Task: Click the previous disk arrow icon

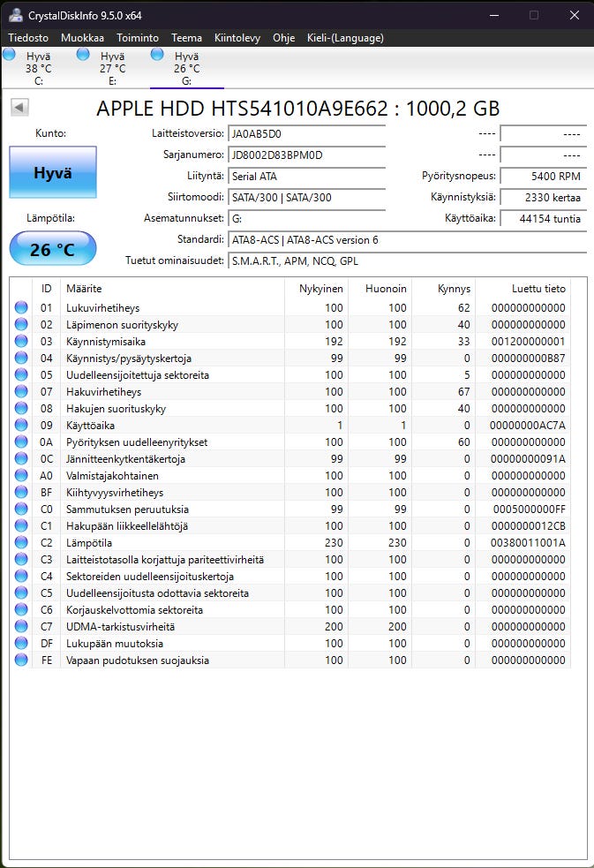Action: click(x=19, y=108)
